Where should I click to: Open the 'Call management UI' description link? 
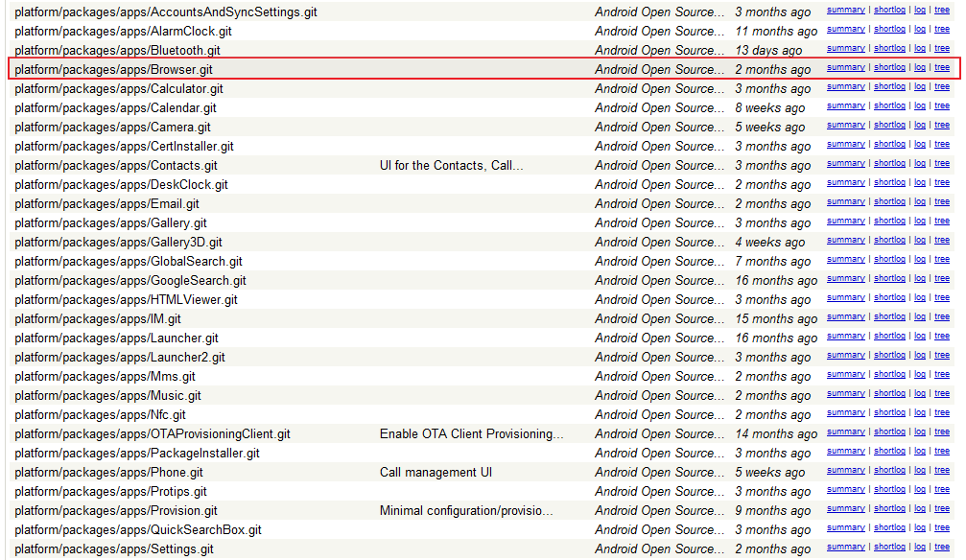(436, 472)
